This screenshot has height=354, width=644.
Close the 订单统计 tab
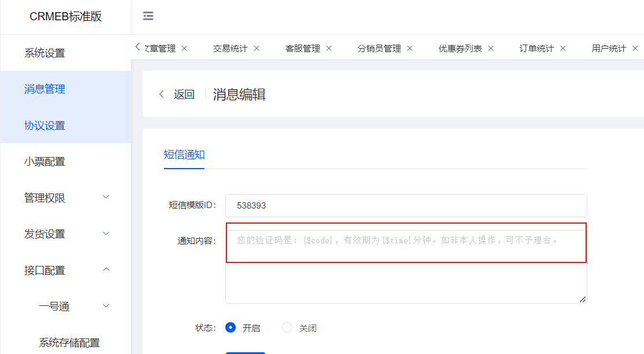coord(563,49)
